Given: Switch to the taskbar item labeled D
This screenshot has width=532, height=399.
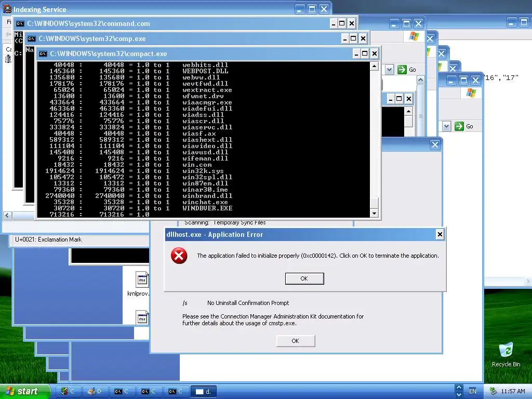Looking at the screenshot, I should pyautogui.click(x=95, y=391).
